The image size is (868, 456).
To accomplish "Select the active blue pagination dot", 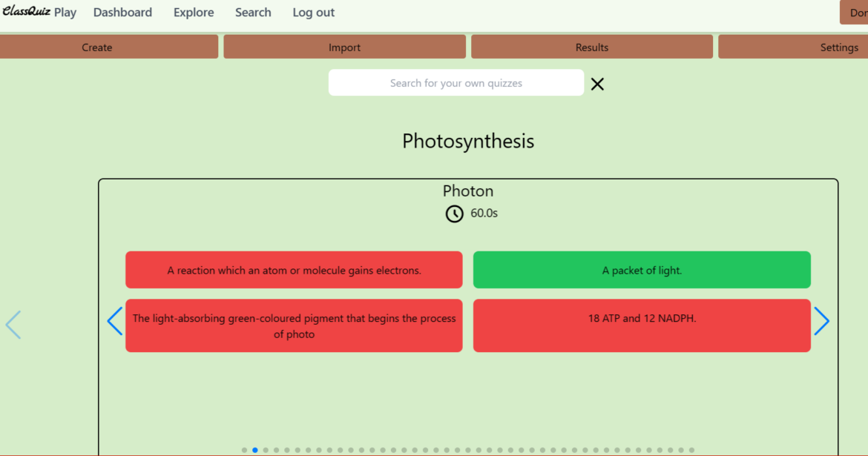I will tap(254, 449).
